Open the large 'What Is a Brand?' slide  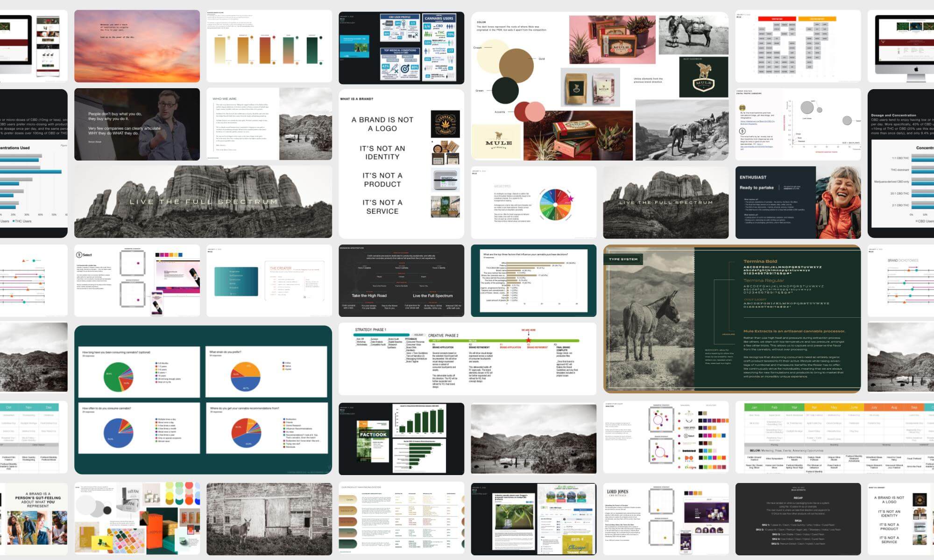coord(401,163)
